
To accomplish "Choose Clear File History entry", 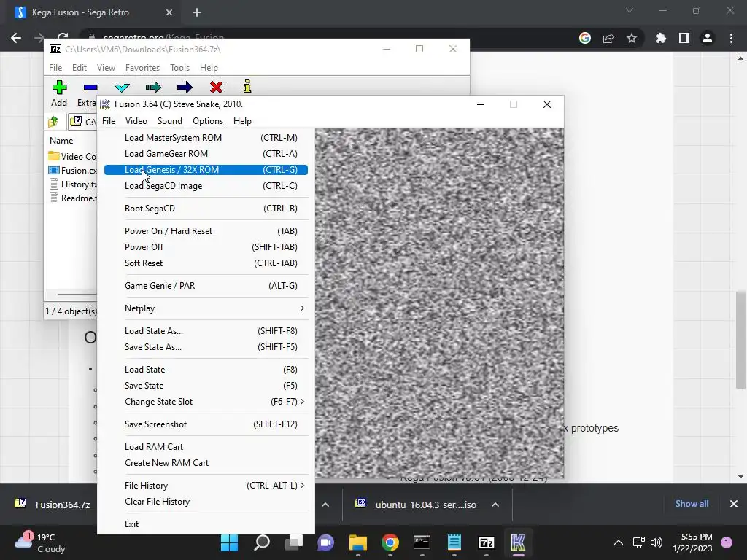I will point(206,502).
